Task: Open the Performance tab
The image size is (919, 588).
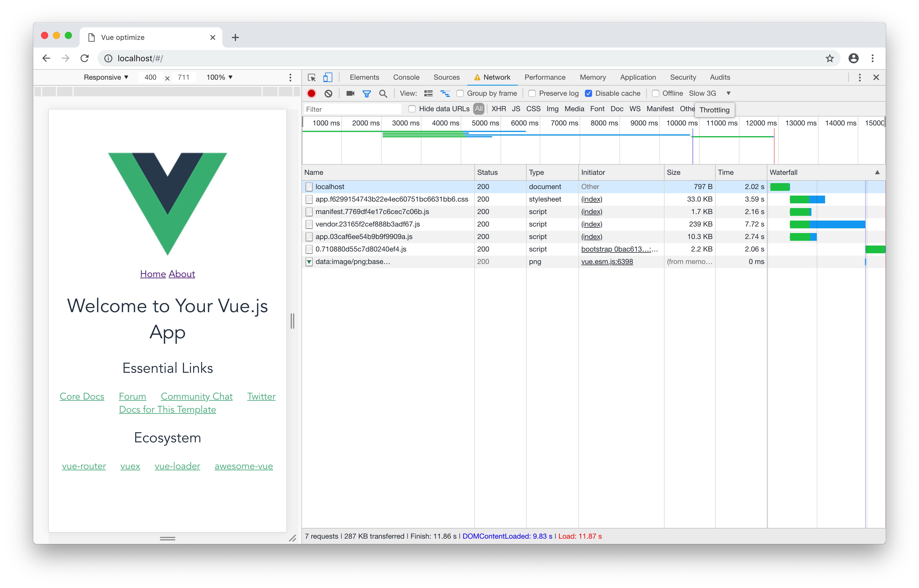Action: pos(545,78)
